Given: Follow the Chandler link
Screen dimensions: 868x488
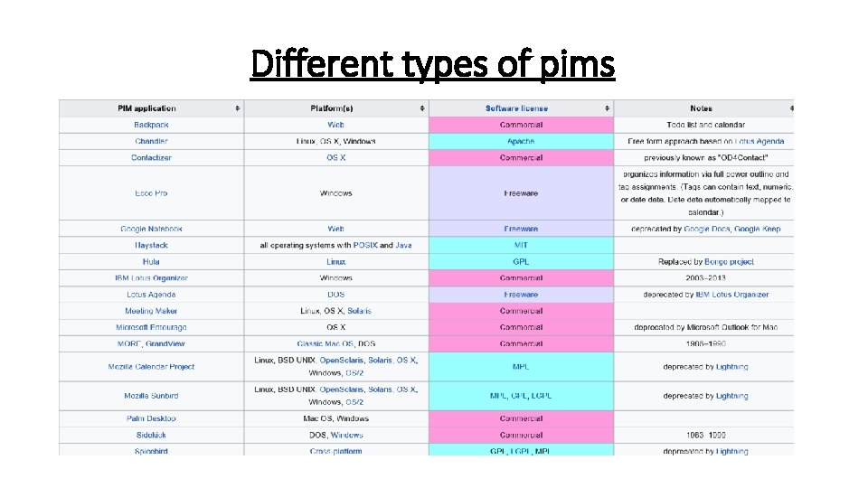Looking at the screenshot, I should pyautogui.click(x=151, y=141).
